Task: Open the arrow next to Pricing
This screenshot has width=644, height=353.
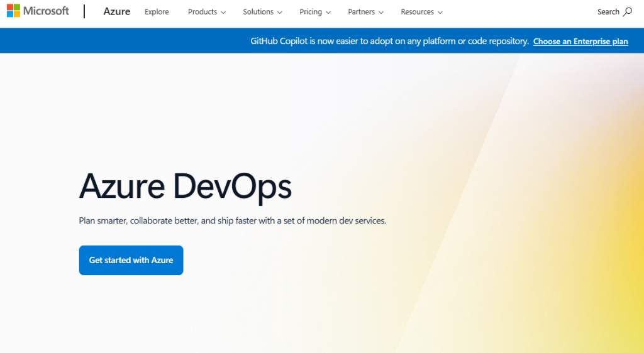Action: point(328,13)
